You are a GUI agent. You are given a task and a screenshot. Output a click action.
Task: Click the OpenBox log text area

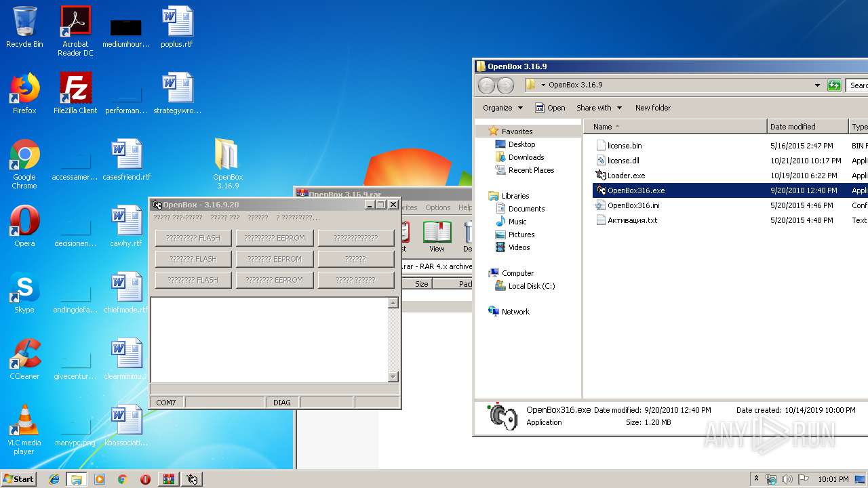tap(269, 340)
